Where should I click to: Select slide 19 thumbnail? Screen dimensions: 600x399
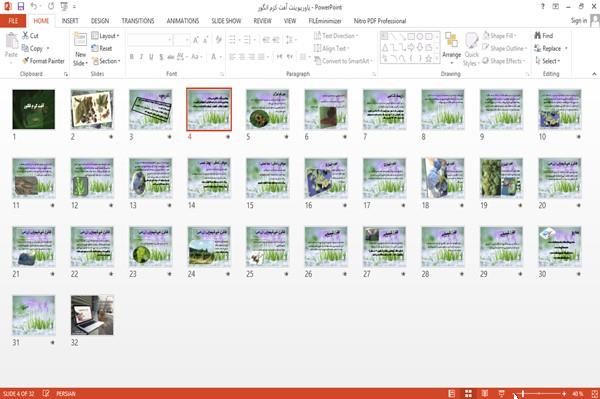(501, 179)
